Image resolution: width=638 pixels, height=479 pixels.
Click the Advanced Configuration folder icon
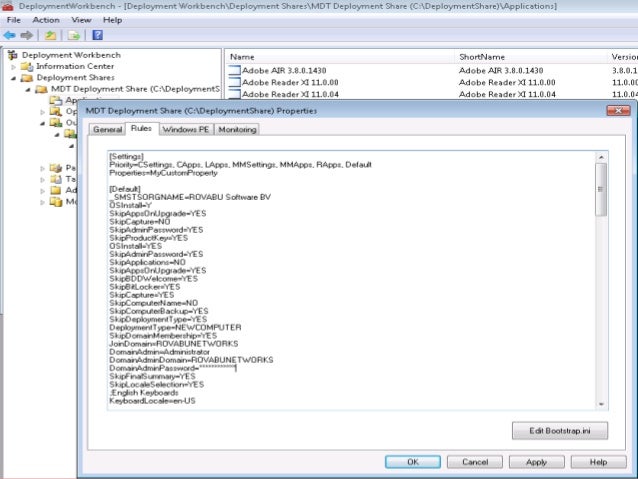(56, 190)
